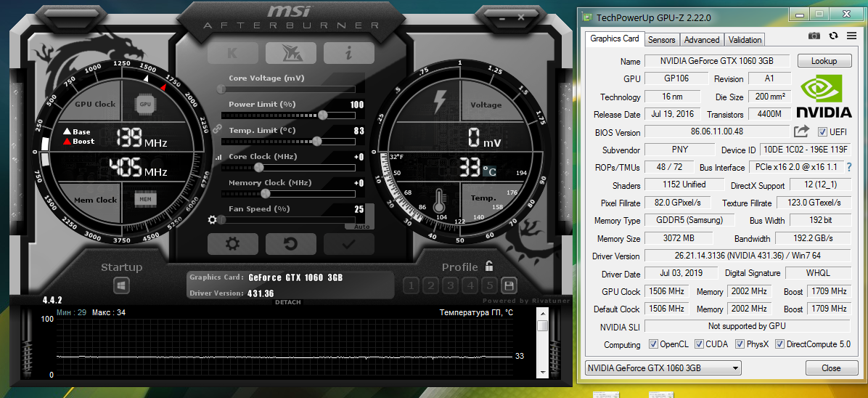The width and height of the screenshot is (868, 398).
Task: Click the BIOS export share icon
Action: pos(801,131)
